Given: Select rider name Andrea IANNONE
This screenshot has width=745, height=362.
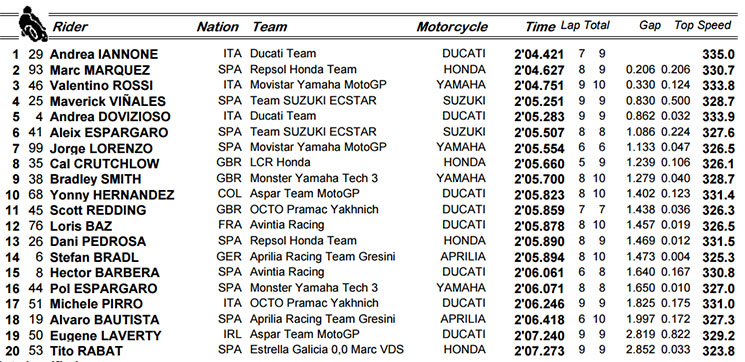Looking at the screenshot, I should 104,54.
